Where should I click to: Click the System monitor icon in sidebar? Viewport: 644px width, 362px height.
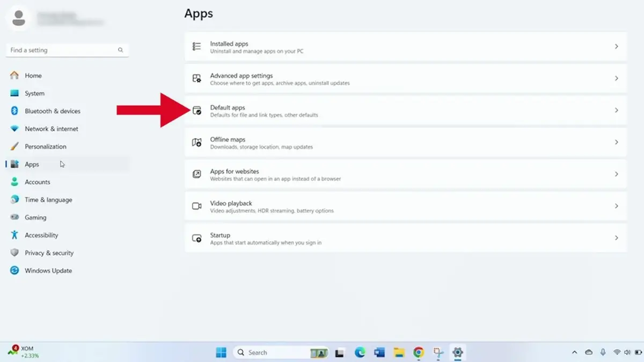tap(14, 93)
